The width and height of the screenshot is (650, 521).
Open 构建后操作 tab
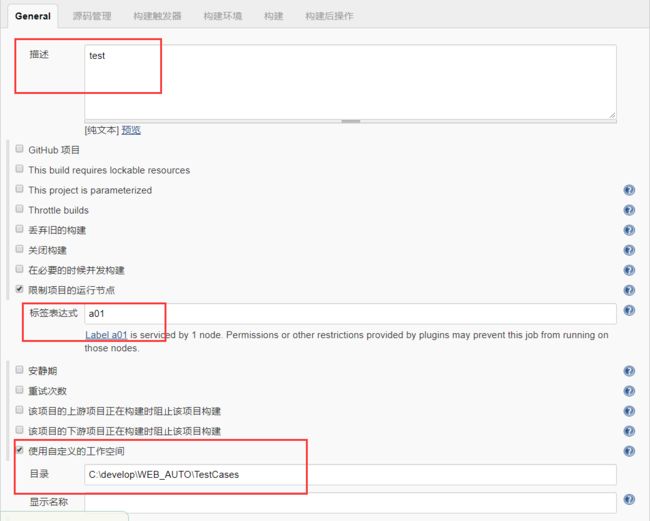pos(329,16)
